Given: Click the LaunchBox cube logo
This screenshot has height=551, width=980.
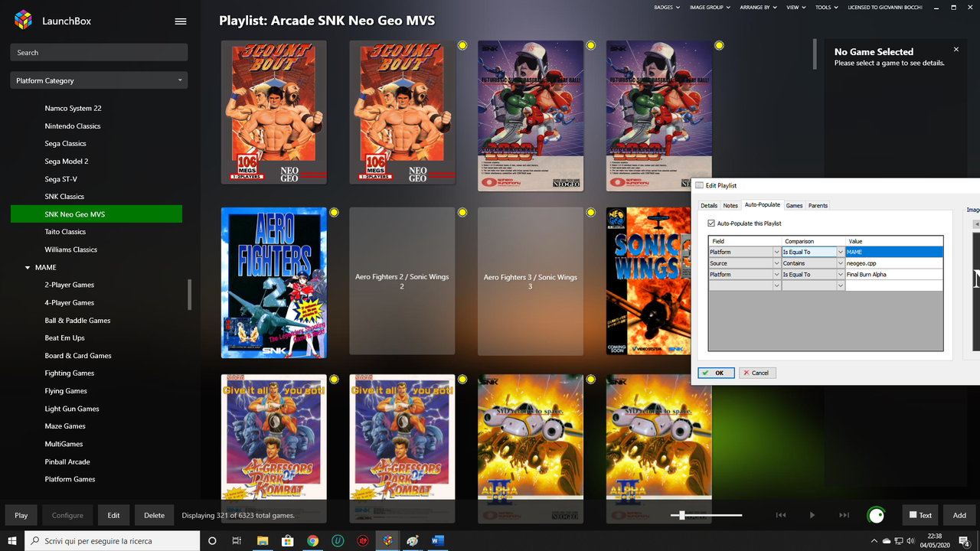Looking at the screenshot, I should tap(24, 20).
